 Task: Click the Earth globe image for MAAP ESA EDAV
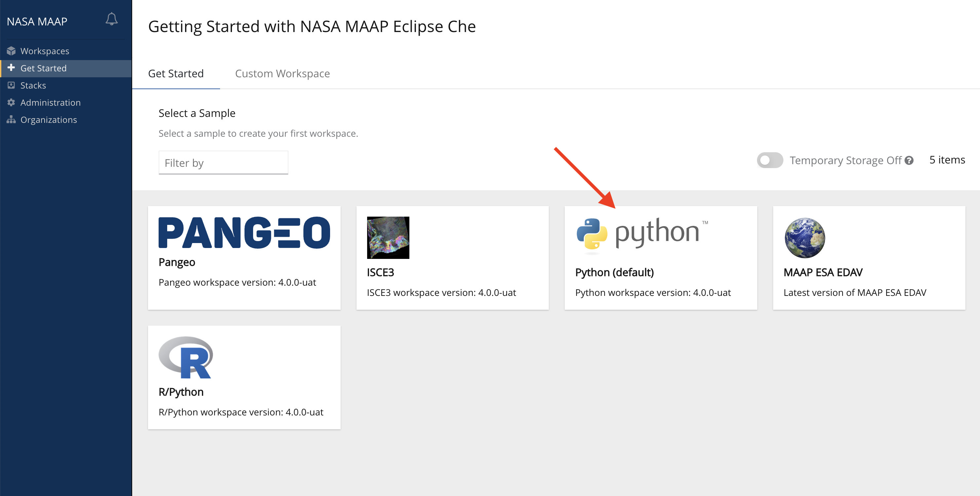[805, 237]
